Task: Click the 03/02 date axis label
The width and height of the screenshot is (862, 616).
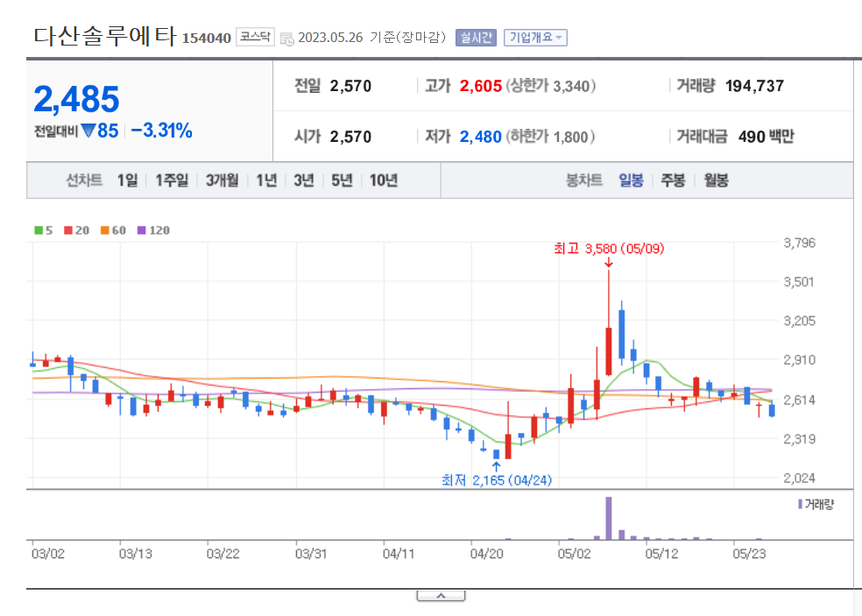Action: point(48,554)
